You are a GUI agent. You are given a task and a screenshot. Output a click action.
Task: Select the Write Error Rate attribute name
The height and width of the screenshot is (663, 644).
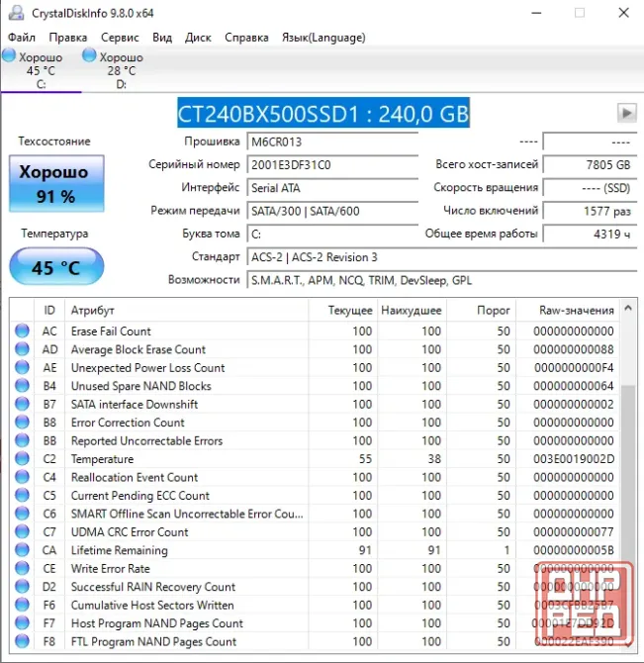tap(110, 568)
